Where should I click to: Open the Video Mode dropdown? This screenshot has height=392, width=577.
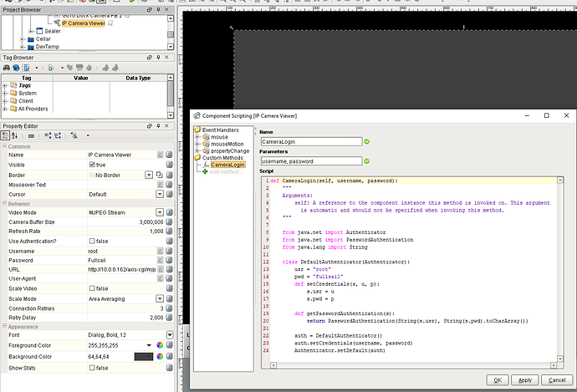click(160, 212)
